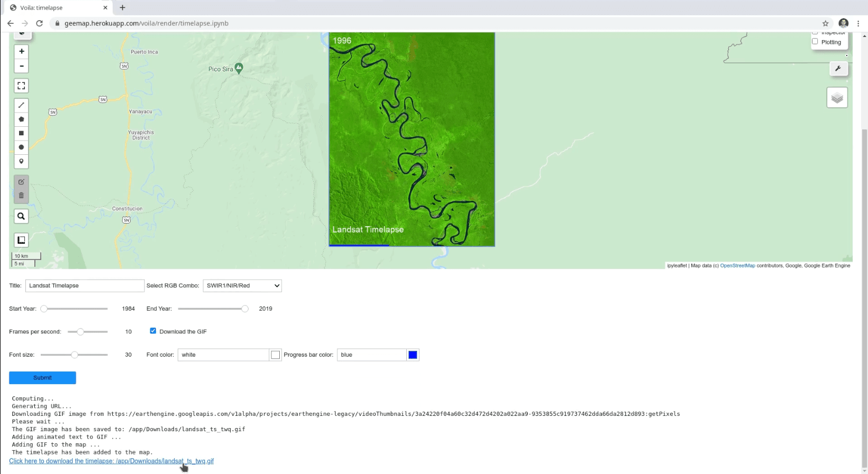
Task: Click the Submit button
Action: pyautogui.click(x=42, y=378)
